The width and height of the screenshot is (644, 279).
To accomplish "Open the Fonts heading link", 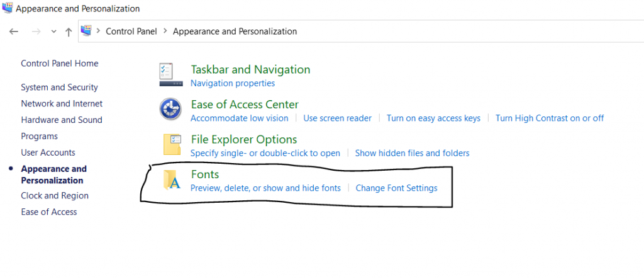I will 204,174.
